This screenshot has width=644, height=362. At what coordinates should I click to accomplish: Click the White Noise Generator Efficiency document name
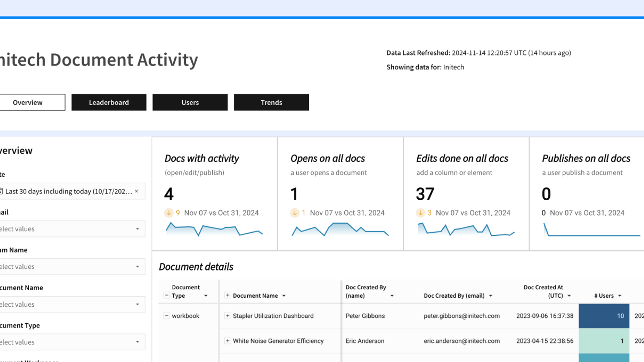[278, 341]
